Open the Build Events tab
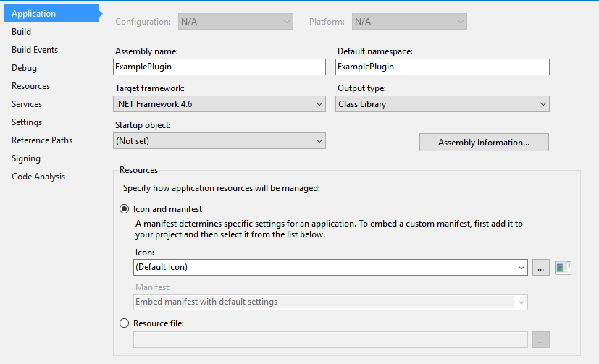The width and height of the screenshot is (599, 364). (x=35, y=50)
